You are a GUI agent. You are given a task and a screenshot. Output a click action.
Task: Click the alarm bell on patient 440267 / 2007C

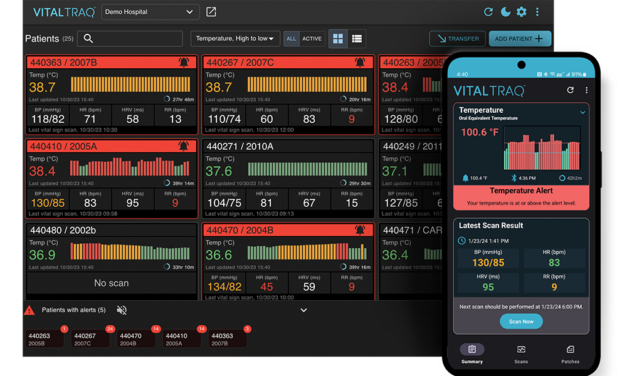tap(360, 62)
